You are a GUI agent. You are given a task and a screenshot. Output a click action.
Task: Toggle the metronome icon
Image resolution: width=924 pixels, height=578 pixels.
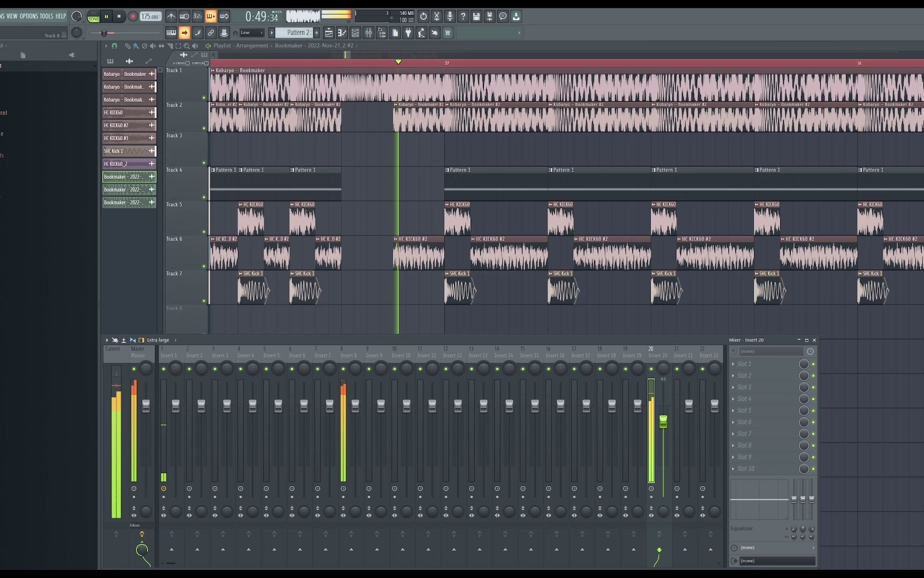(171, 16)
